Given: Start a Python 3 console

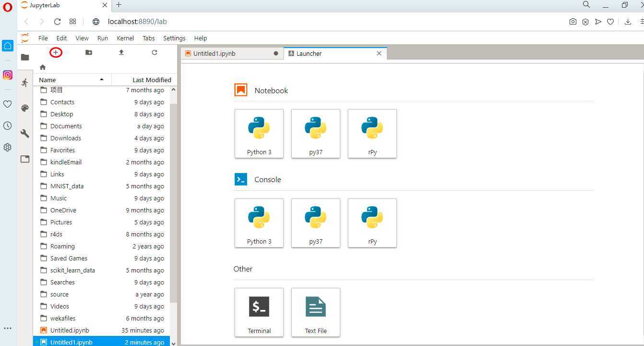Looking at the screenshot, I should point(259,223).
